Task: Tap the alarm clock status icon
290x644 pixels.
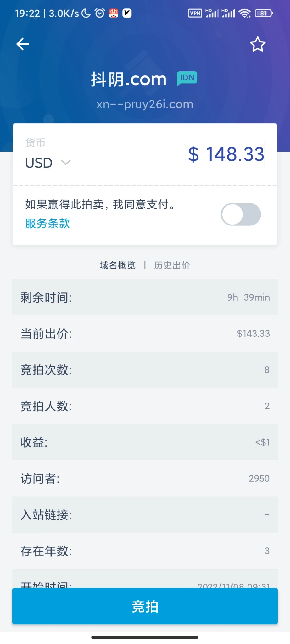Action: tap(100, 13)
